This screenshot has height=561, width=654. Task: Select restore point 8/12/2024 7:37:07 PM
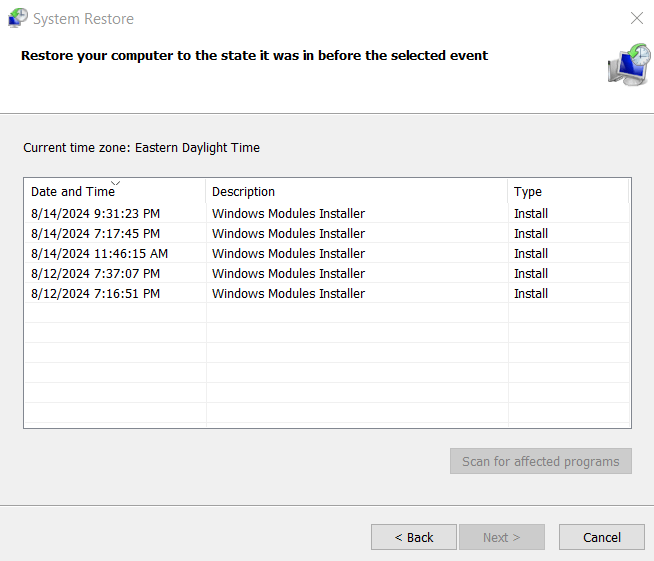tap(327, 274)
